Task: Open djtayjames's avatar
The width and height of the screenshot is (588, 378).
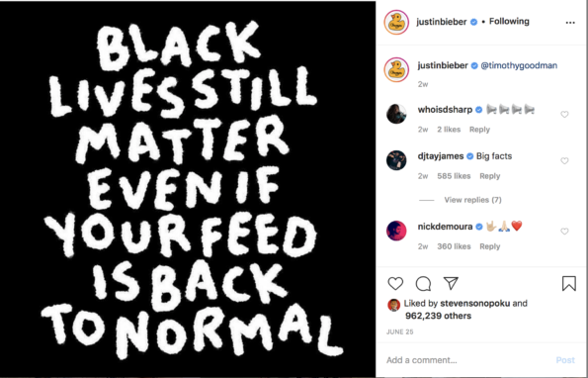Action: click(396, 160)
